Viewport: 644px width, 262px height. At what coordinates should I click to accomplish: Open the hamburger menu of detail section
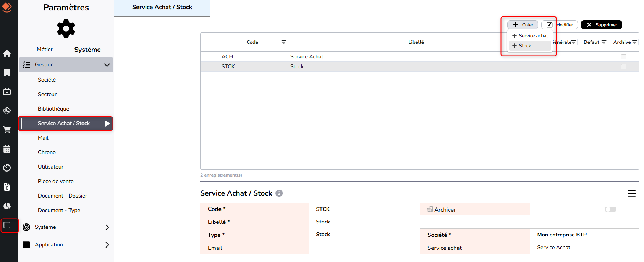click(632, 194)
